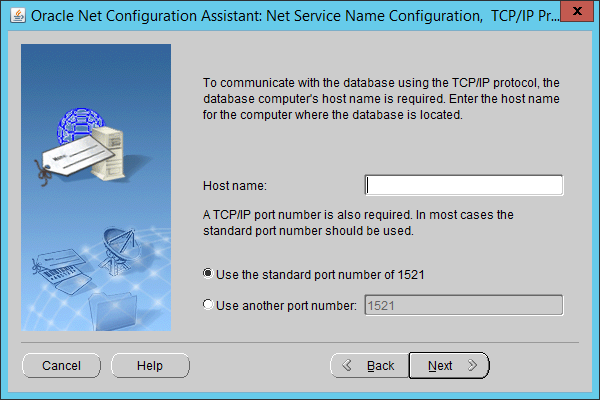Click the 'Host name:' label text
Viewport: 600px width, 400px height.
pyautogui.click(x=235, y=186)
